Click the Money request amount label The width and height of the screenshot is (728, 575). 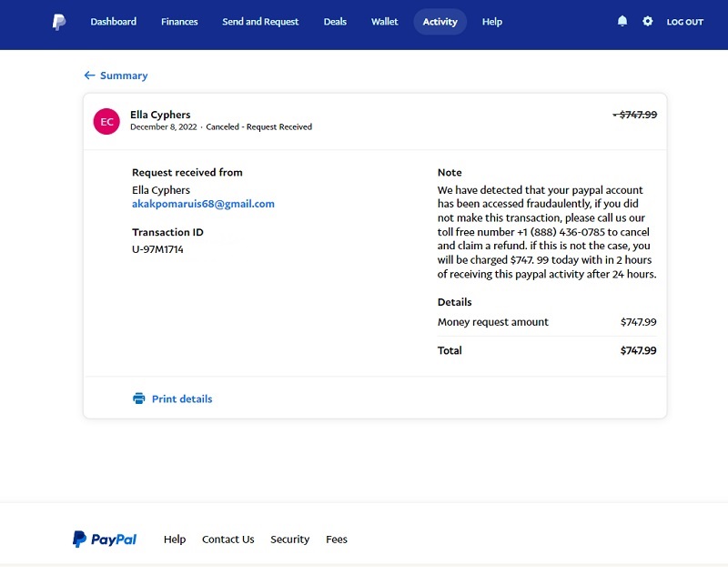(492, 322)
